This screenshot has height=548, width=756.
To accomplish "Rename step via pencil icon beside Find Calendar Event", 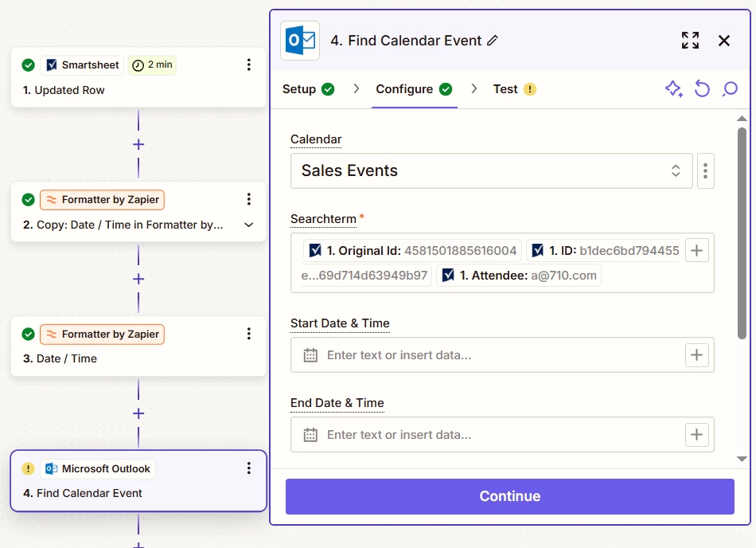I will (x=493, y=41).
